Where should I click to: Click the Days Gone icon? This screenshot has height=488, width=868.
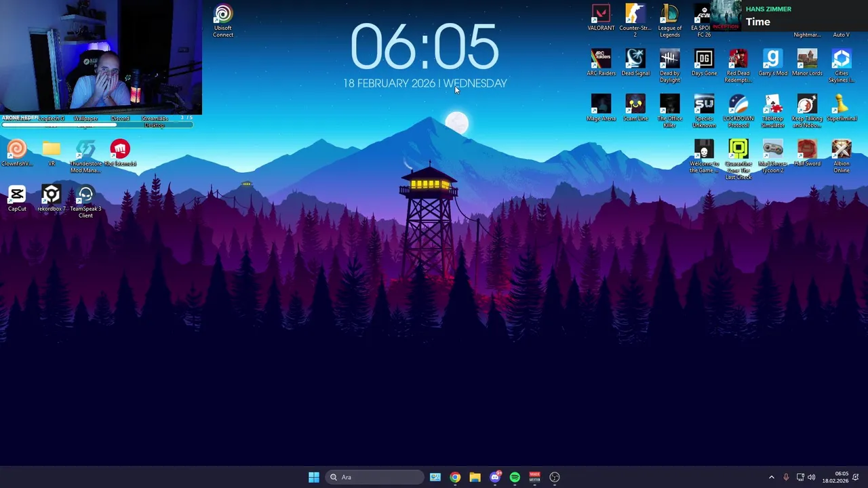704,62
